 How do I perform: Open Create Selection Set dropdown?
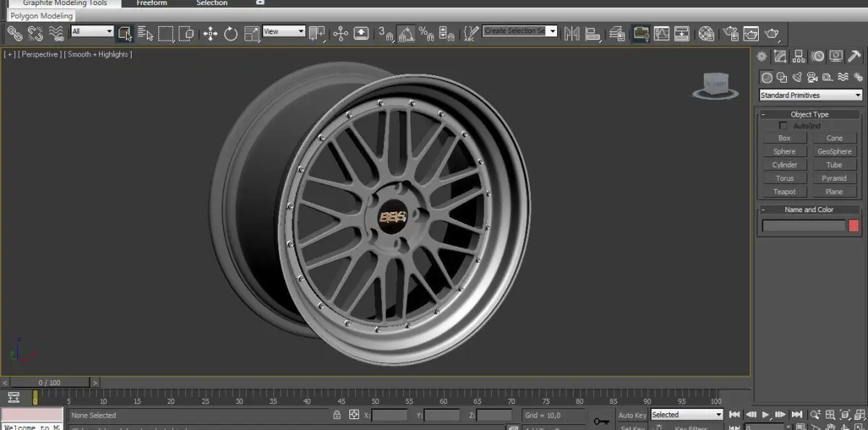click(519, 31)
